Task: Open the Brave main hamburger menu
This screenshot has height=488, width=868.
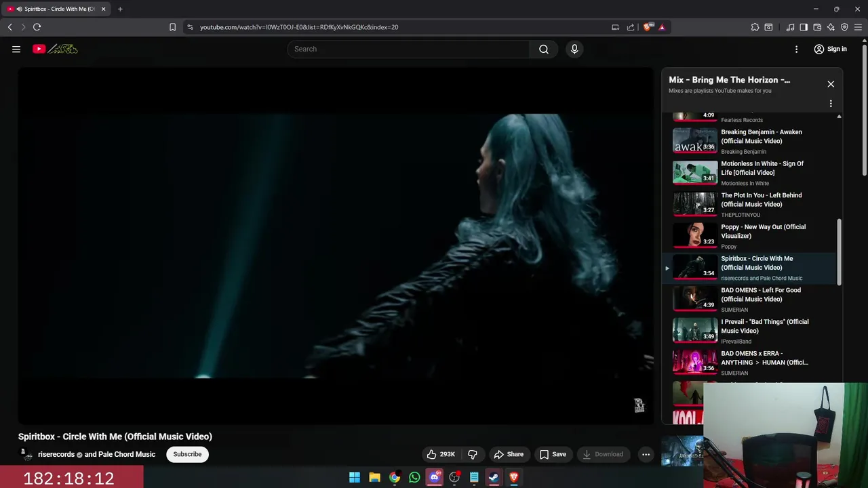Action: point(859,27)
